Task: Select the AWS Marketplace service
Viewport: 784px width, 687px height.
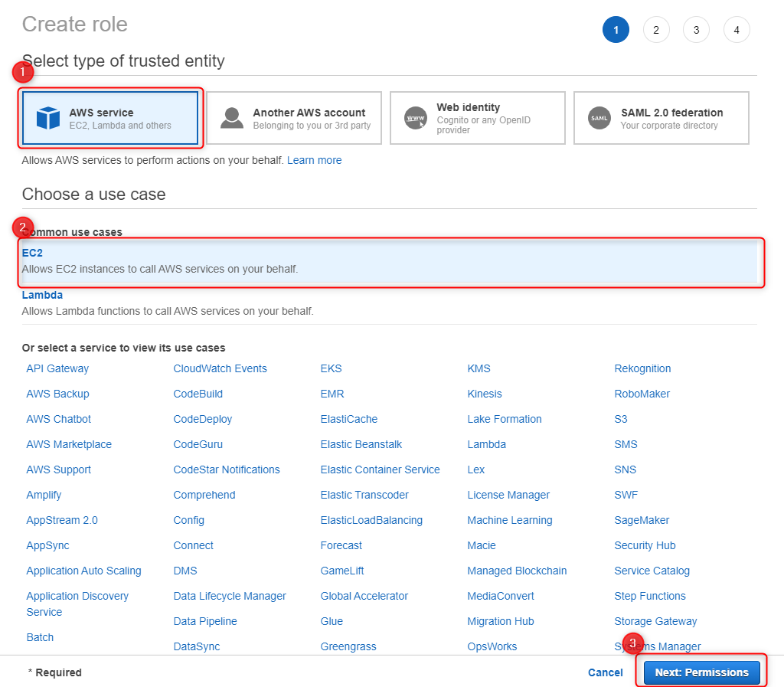Action: tap(69, 444)
